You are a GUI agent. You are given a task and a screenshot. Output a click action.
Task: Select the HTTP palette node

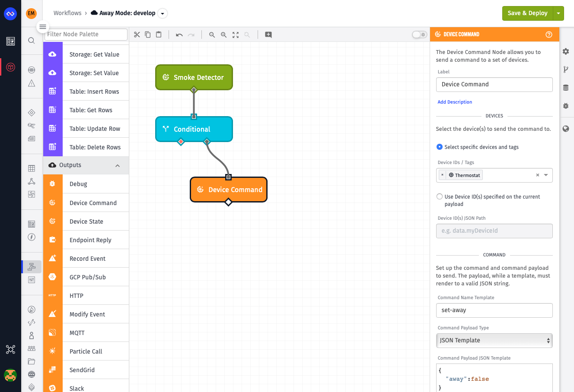[86, 296]
